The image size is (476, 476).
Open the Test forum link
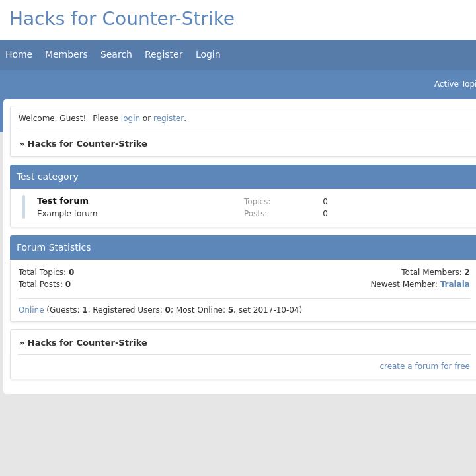click(63, 201)
